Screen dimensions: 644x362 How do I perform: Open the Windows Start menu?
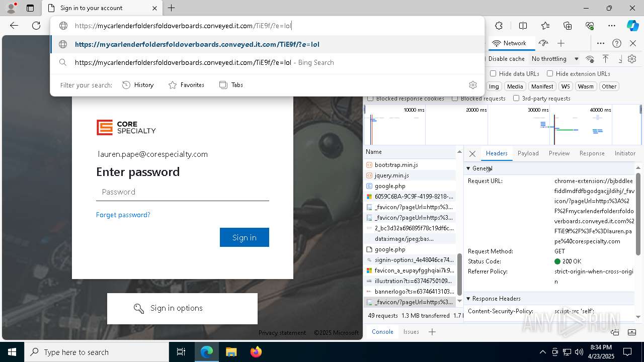coord(12,352)
